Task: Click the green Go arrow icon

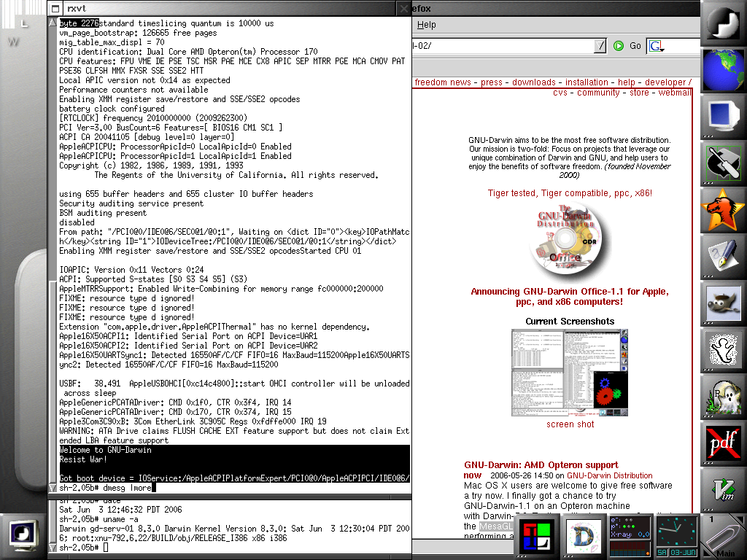Action: click(x=619, y=46)
